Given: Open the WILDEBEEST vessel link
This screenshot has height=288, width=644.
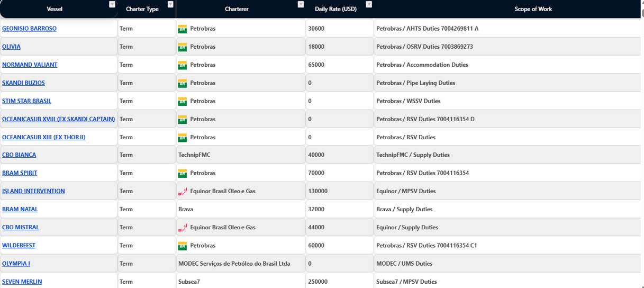Looking at the screenshot, I should point(19,246).
